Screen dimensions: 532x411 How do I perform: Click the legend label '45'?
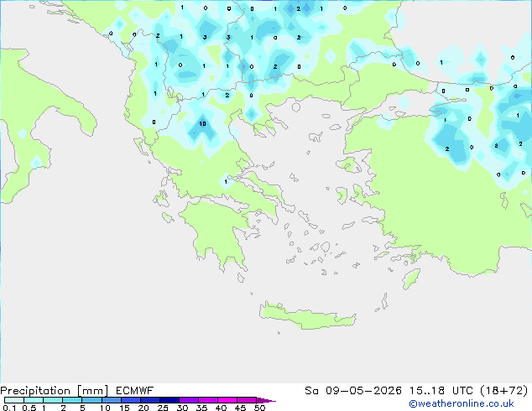pos(240,408)
